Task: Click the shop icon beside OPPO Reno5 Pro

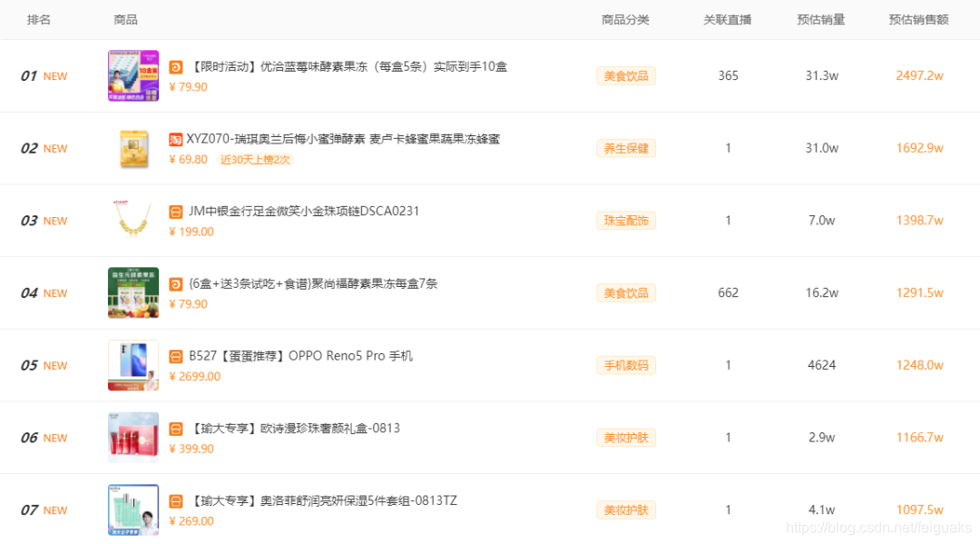Action: point(176,357)
